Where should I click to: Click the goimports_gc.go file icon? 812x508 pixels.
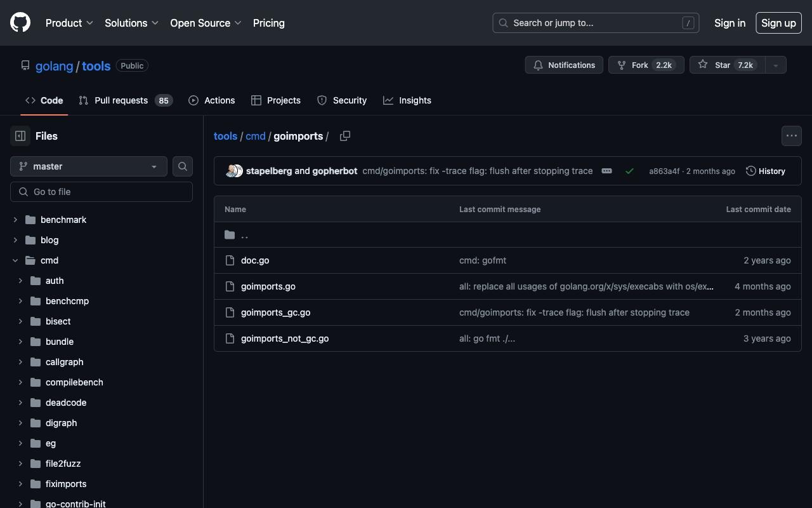230,312
